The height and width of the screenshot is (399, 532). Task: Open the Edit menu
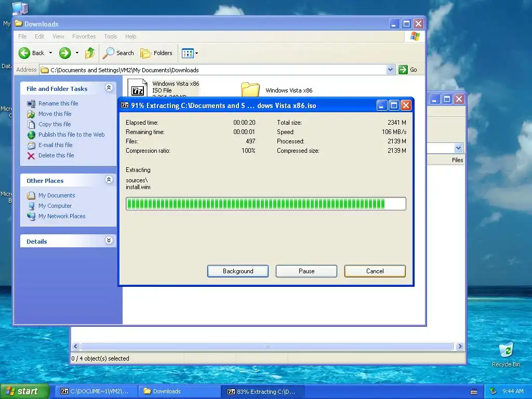(x=39, y=36)
